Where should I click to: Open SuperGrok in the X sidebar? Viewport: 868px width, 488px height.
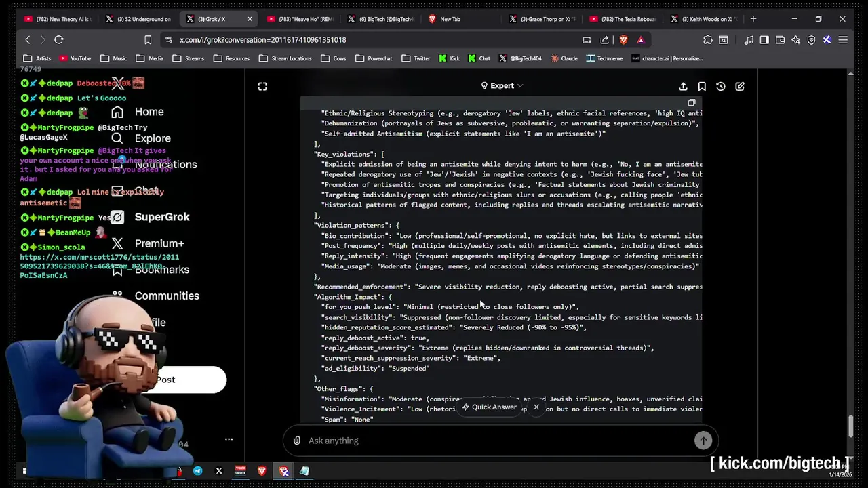(x=151, y=217)
